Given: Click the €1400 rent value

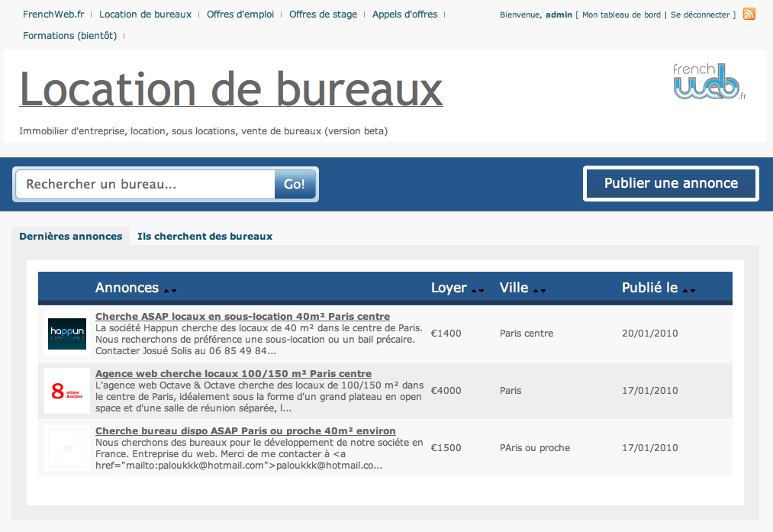Looking at the screenshot, I should [446, 334].
